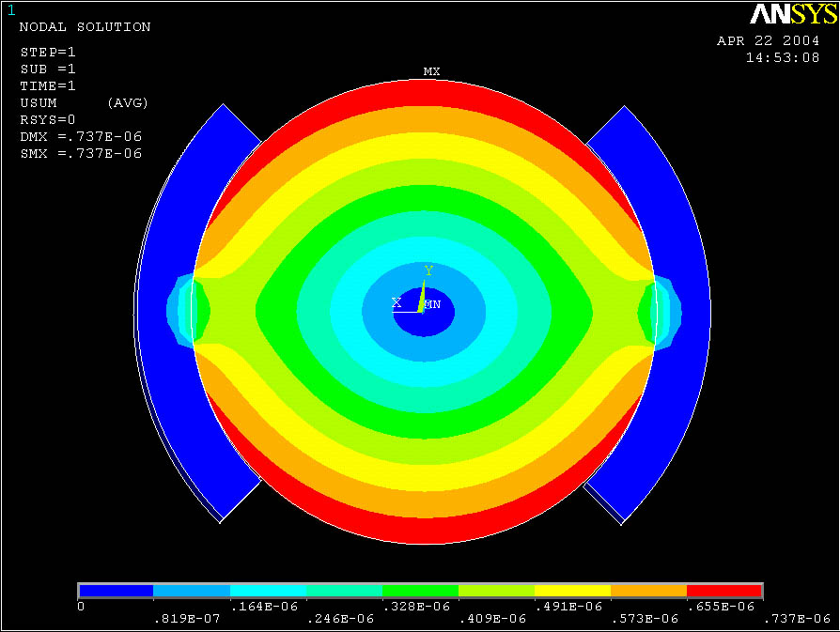Click the dark blue legend swatch
The height and width of the screenshot is (632, 840).
[x=117, y=591]
